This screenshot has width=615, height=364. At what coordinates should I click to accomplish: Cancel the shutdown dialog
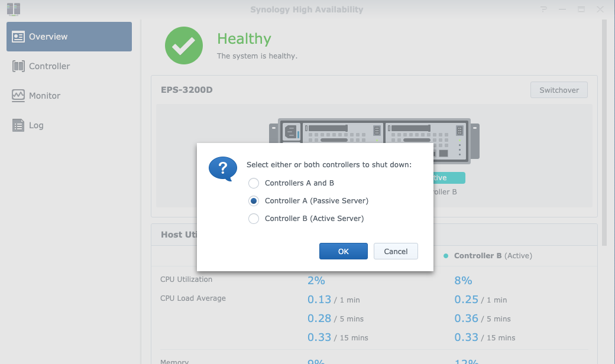(x=396, y=251)
